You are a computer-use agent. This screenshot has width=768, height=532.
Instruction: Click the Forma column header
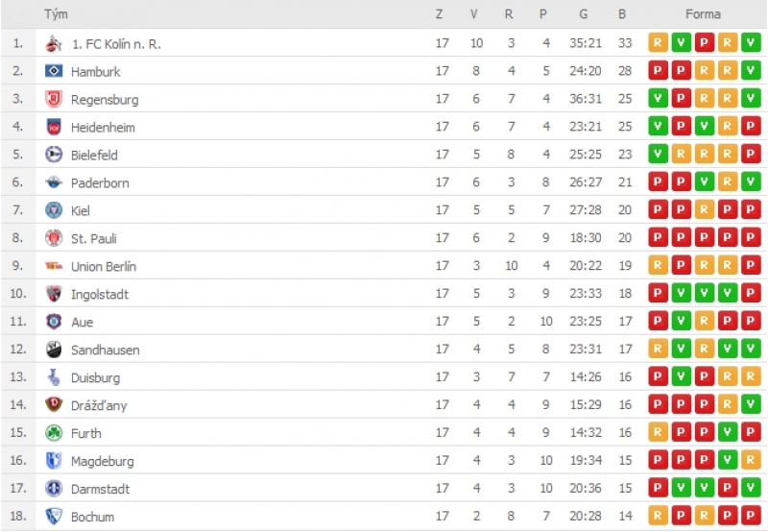click(x=703, y=14)
